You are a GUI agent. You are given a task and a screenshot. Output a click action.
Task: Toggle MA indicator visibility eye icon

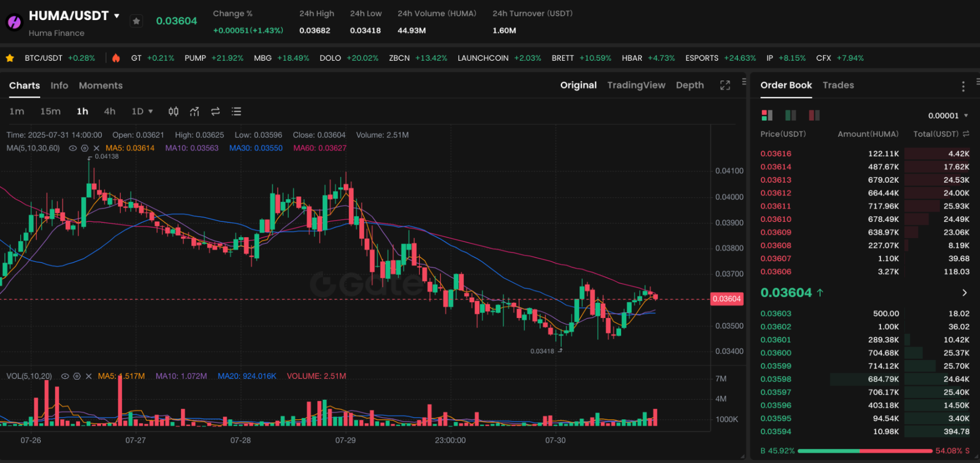(x=73, y=148)
